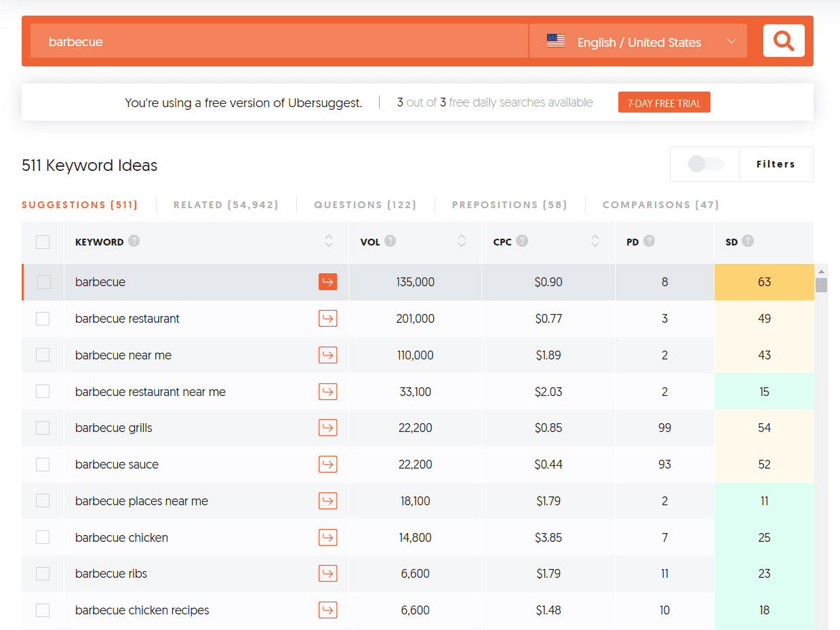Screen dimensions: 840x630
Task: Switch to the RELATED tab
Action: (x=226, y=204)
